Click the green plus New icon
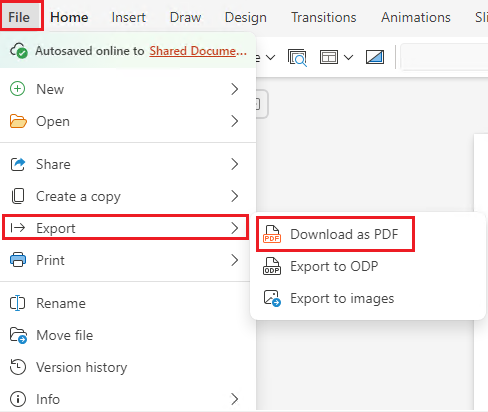 [x=17, y=89]
